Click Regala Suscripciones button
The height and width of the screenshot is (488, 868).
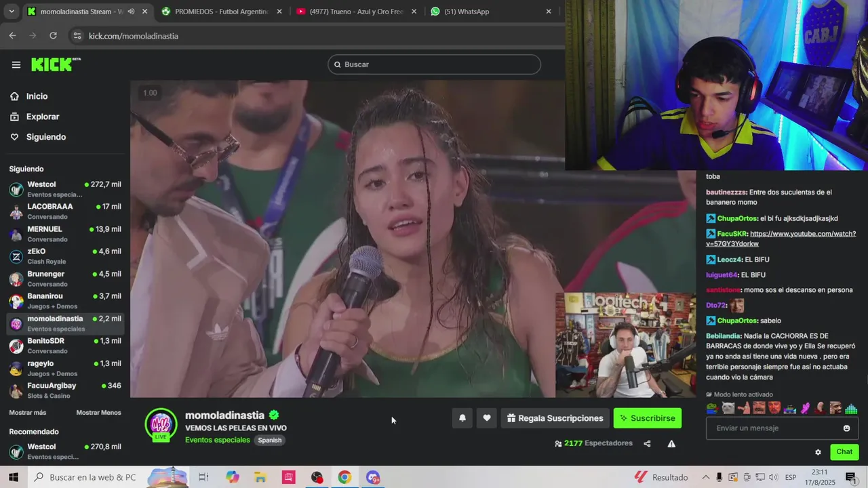click(555, 418)
